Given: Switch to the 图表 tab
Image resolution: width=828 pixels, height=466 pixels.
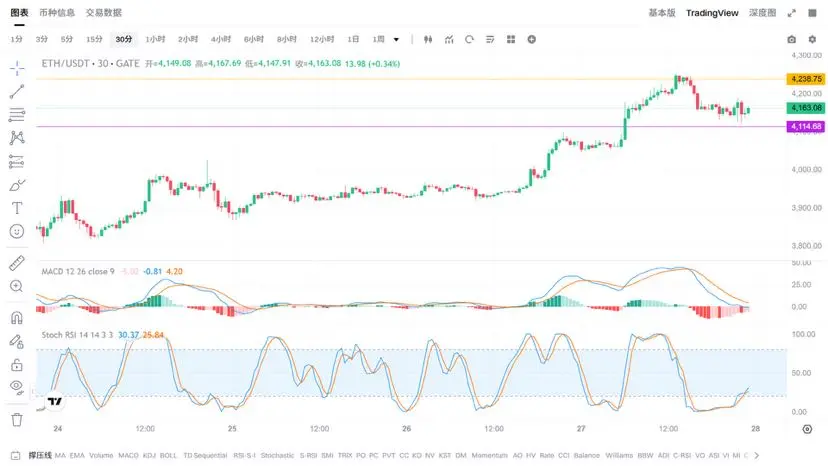Looking at the screenshot, I should pos(20,13).
